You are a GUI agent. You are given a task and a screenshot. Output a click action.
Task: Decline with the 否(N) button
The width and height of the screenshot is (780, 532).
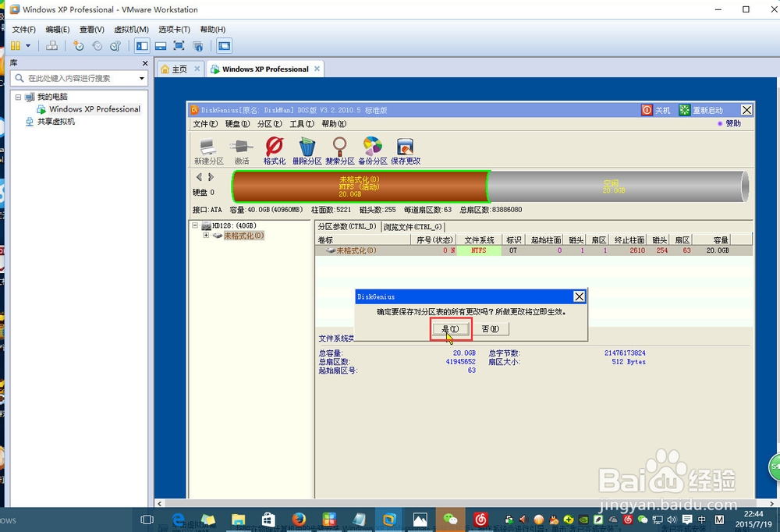point(491,328)
